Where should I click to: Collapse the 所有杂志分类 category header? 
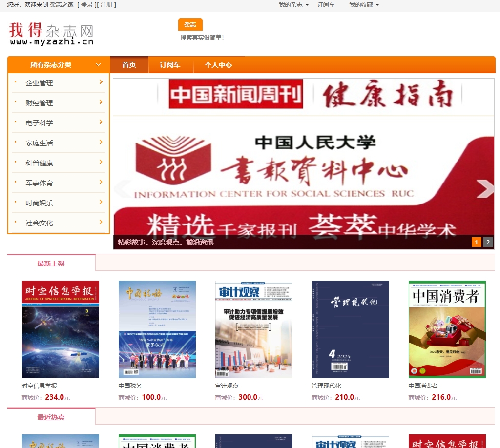59,65
